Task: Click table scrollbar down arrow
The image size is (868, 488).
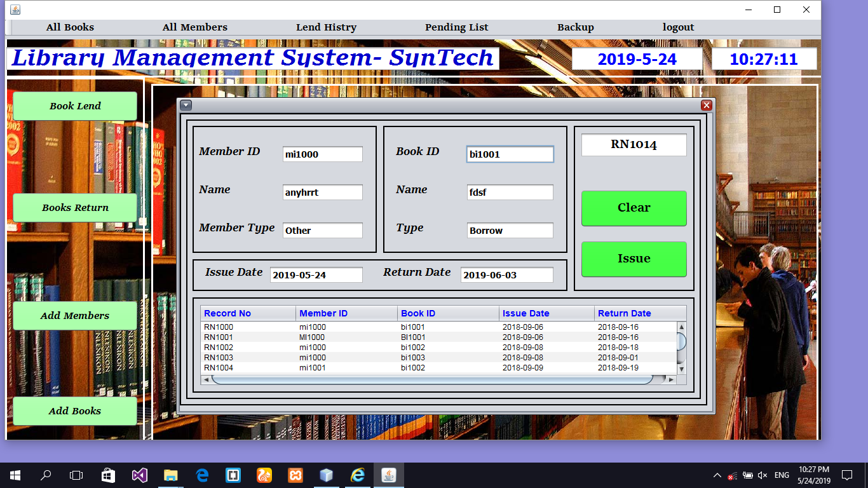Action: [682, 369]
